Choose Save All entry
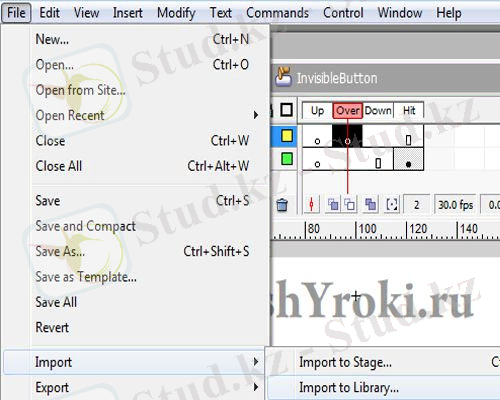 tap(142, 302)
